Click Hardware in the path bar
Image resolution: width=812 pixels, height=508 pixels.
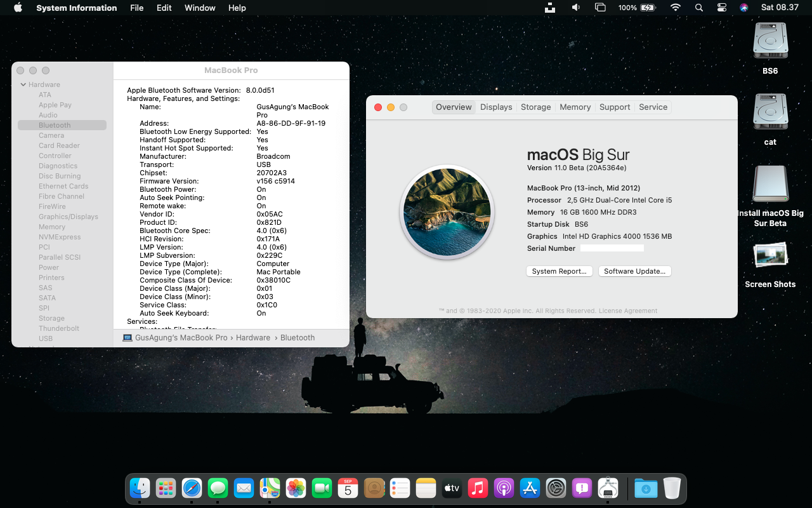tap(253, 338)
